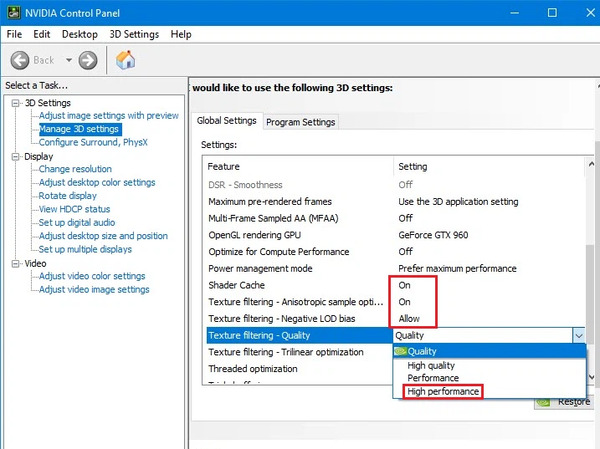Click the Setting column header
600x449 pixels.
[489, 167]
